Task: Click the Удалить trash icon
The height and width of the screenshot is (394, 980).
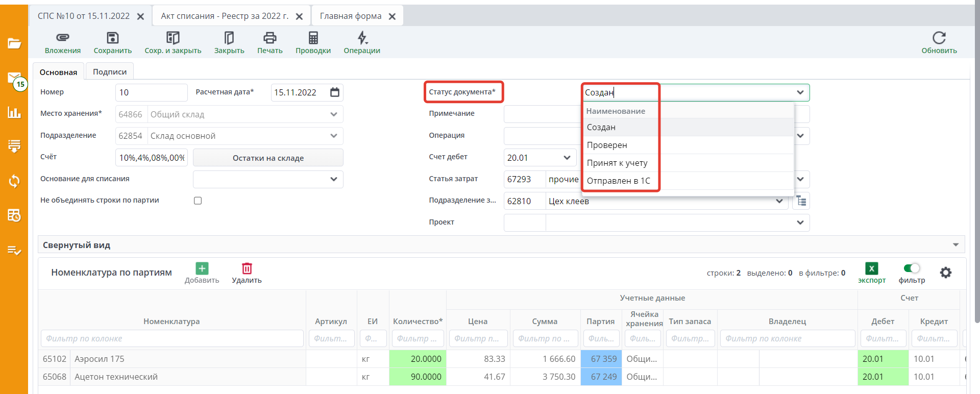Action: (247, 268)
